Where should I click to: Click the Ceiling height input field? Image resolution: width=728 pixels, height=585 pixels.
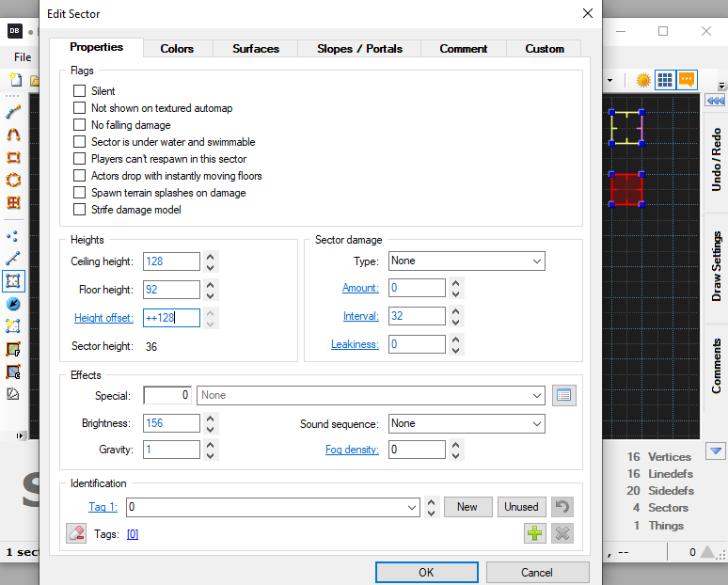click(x=171, y=261)
